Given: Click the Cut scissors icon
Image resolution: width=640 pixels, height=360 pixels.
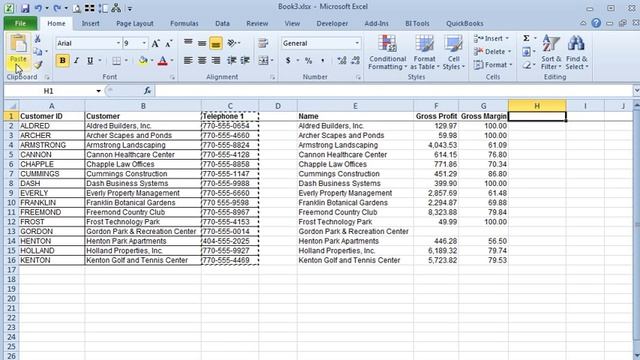Looking at the screenshot, I should tap(37, 39).
